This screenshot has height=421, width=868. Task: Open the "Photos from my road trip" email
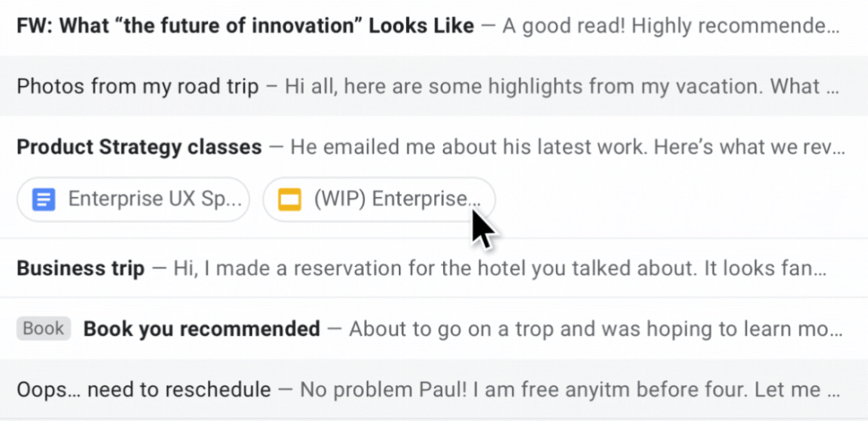tap(138, 86)
